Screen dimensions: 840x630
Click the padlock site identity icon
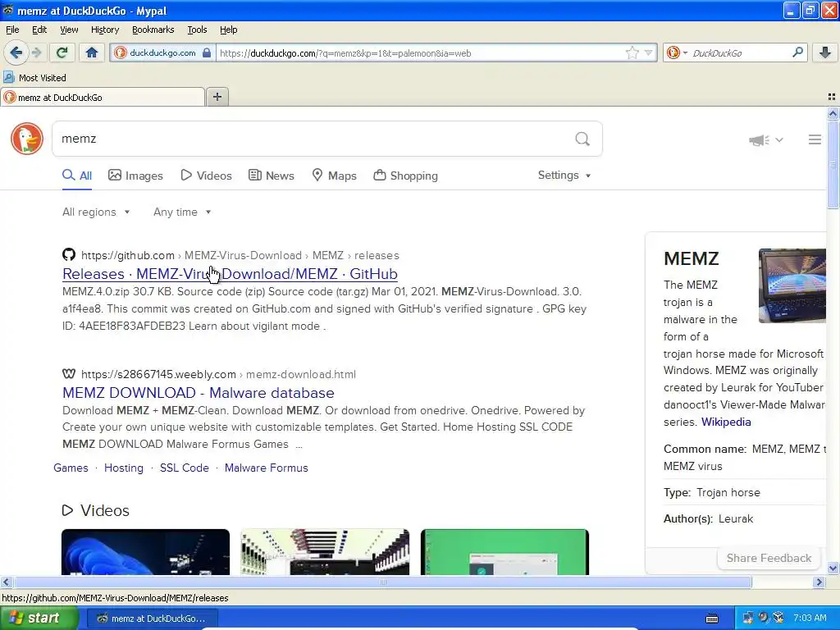coord(207,53)
